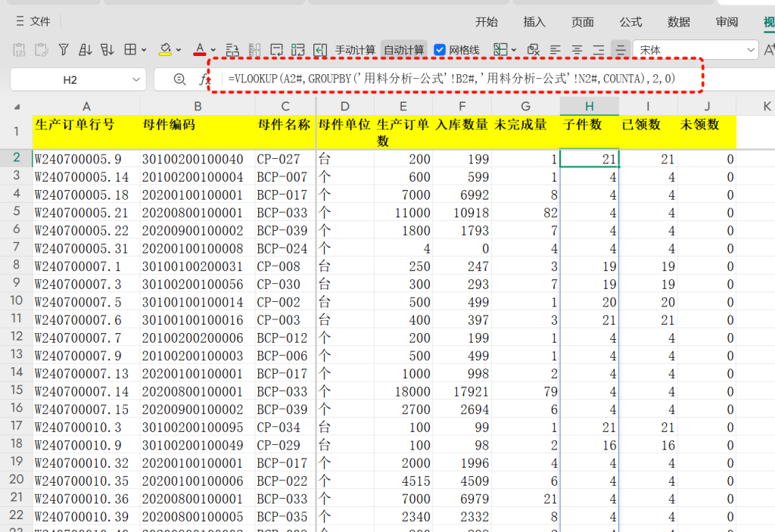
Task: Click into the formula bar VLOOKUP text
Action: [x=451, y=79]
